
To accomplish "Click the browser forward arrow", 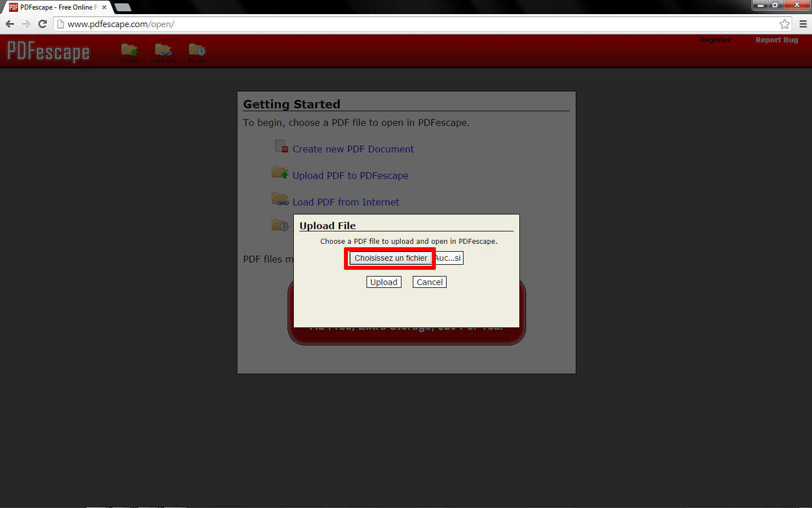I will click(x=26, y=24).
